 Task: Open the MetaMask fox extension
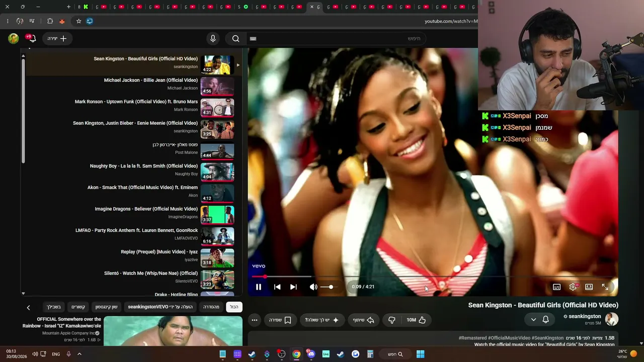[x=62, y=21]
